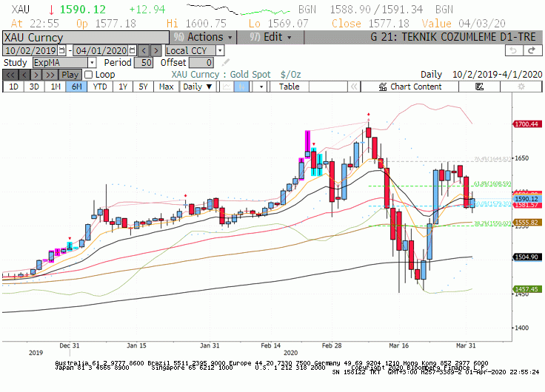The width and height of the screenshot is (545, 392).
Task: Click the Period input field showing 50
Action: point(144,63)
